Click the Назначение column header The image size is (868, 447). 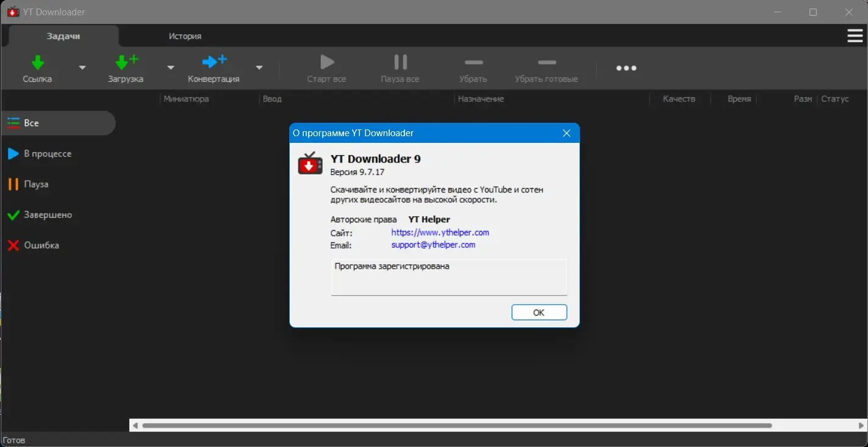481,98
